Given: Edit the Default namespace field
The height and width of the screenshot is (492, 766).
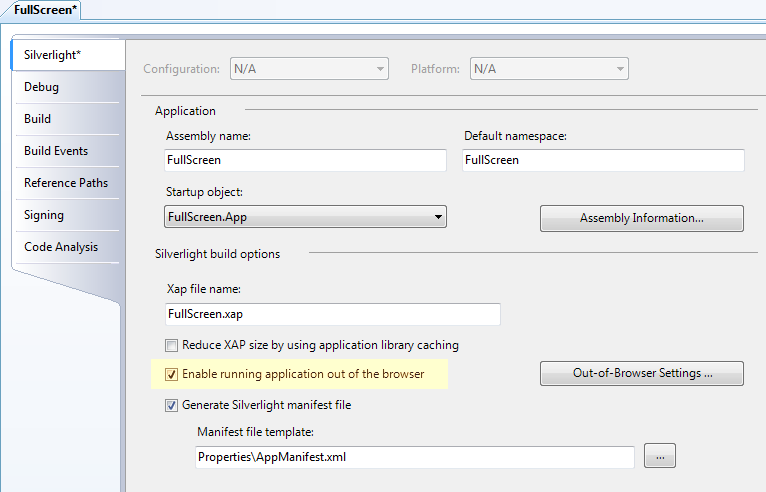Looking at the screenshot, I should 603,160.
